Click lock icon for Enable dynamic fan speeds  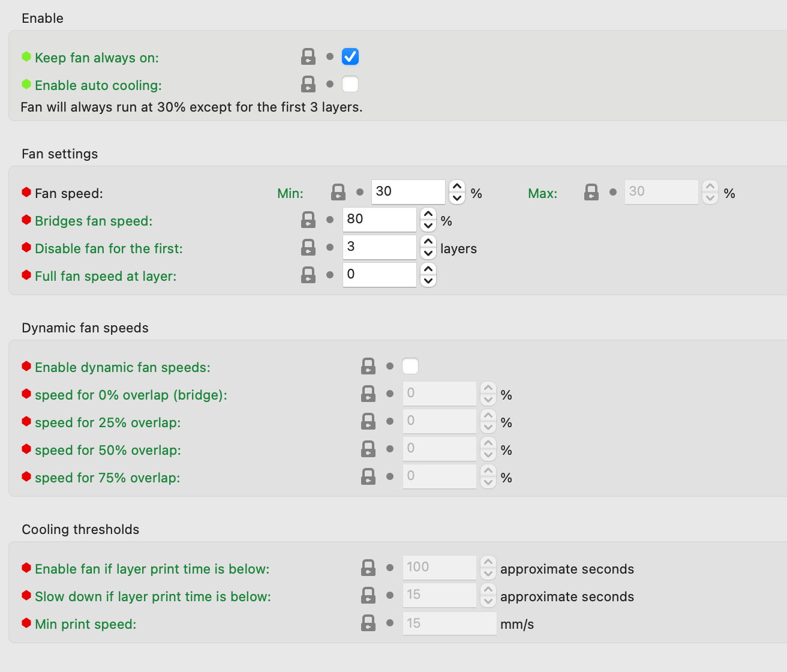click(x=368, y=367)
